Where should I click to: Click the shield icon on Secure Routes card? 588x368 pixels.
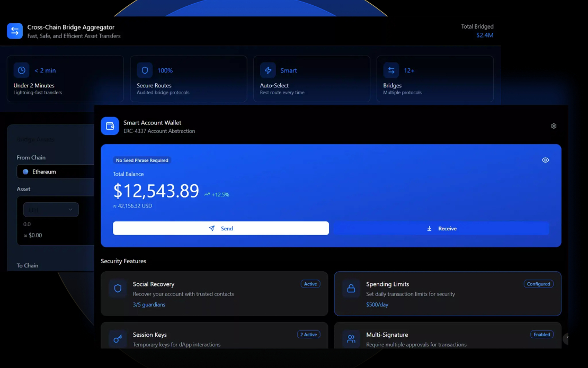pyautogui.click(x=145, y=70)
